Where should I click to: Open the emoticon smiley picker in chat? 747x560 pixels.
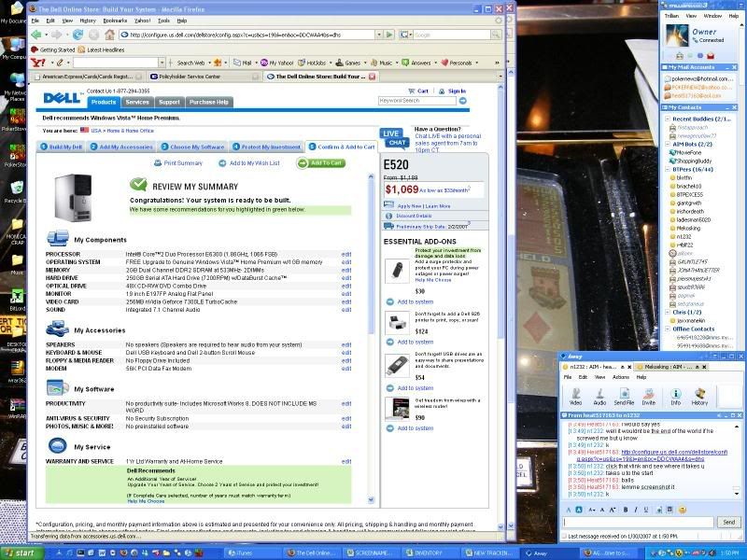(x=683, y=510)
